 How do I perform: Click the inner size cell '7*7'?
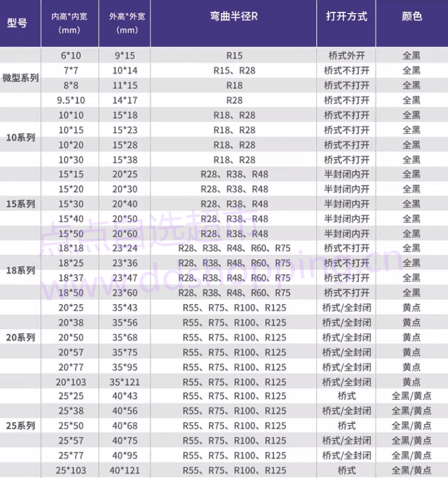[71, 70]
